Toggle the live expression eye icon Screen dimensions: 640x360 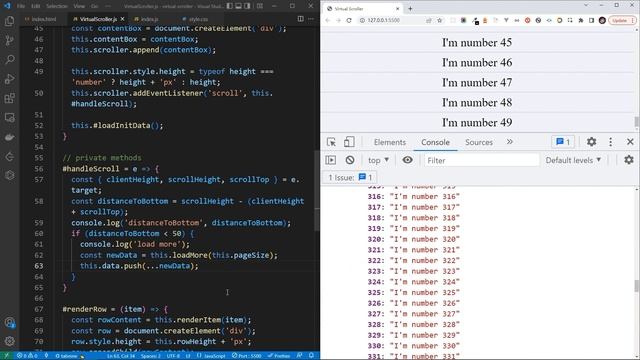pos(407,160)
